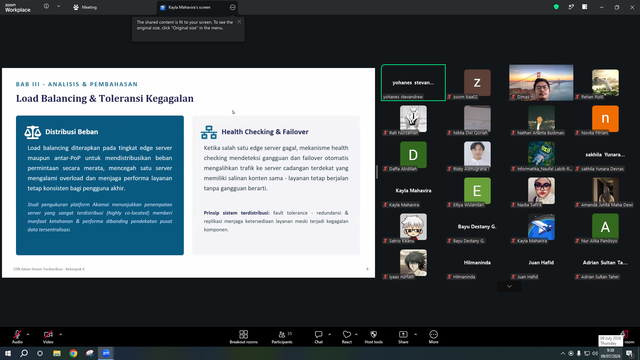Select Dimas's video tile
640x360 pixels.
tap(541, 82)
